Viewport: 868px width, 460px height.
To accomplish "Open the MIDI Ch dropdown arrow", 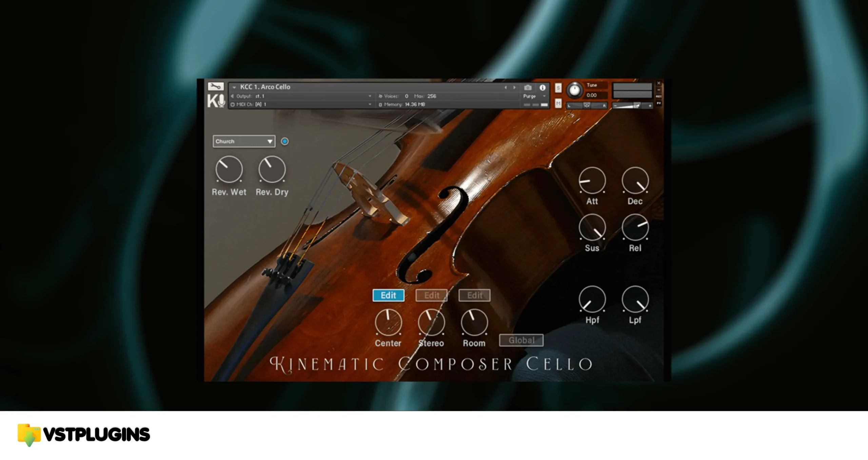I will point(370,105).
